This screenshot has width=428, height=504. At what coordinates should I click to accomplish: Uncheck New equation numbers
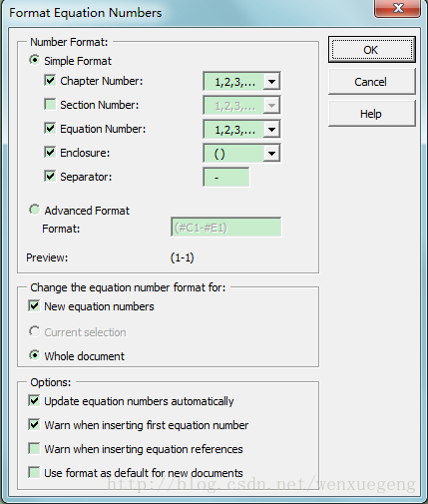click(34, 306)
